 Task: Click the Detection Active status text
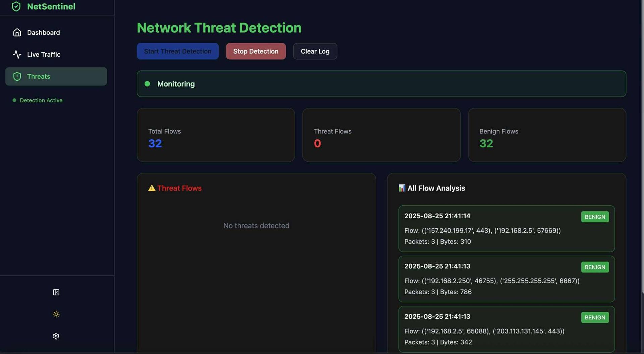[x=41, y=100]
